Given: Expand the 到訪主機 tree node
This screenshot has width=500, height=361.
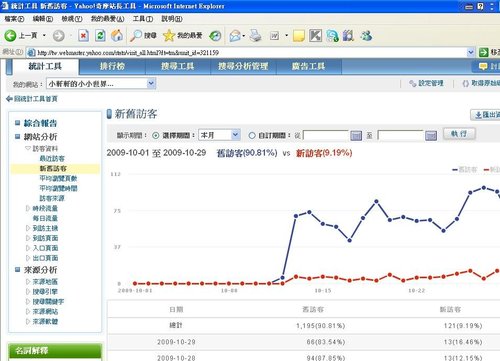Looking at the screenshot, I should point(28,228).
